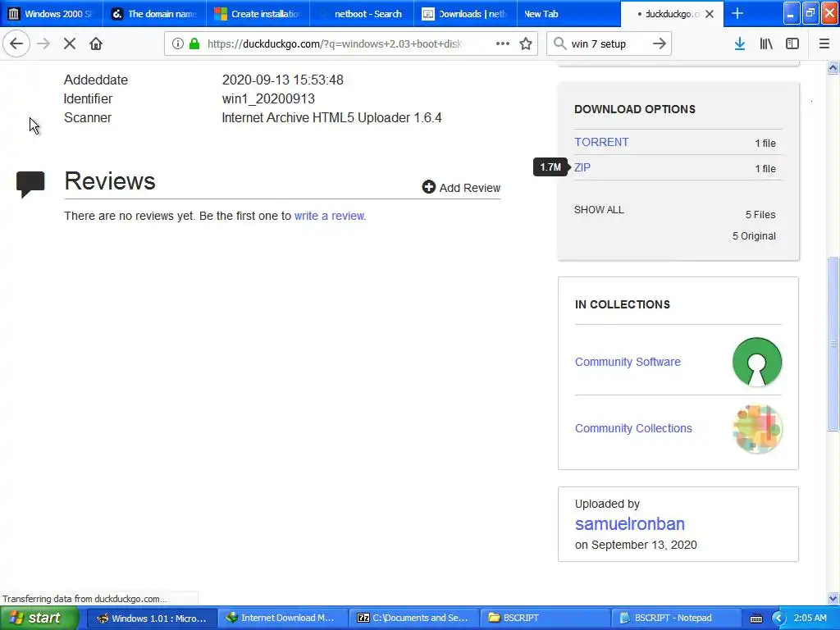Go back with the browser back arrow
The width and height of the screenshot is (840, 630).
[x=16, y=43]
